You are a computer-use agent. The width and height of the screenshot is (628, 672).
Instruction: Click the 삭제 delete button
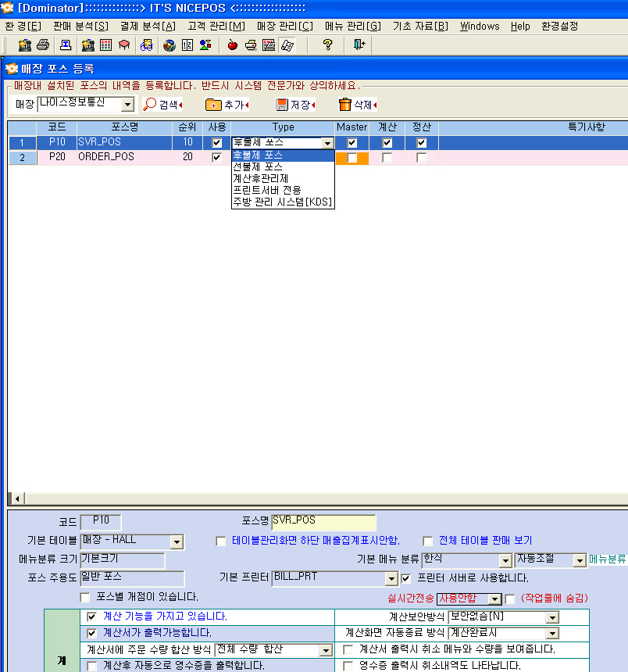click(358, 105)
